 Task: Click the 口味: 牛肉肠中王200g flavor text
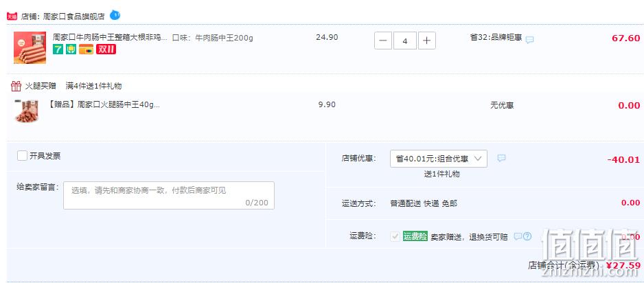tap(212, 38)
